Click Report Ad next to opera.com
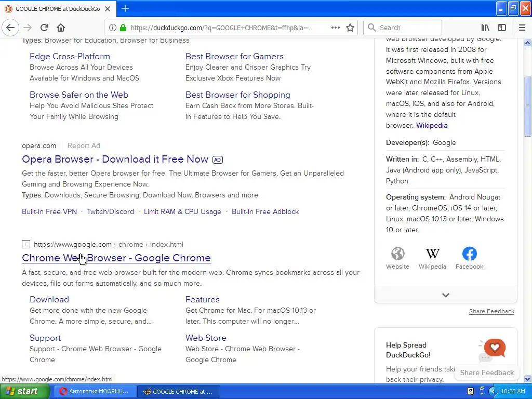This screenshot has width=532, height=399. click(x=84, y=145)
